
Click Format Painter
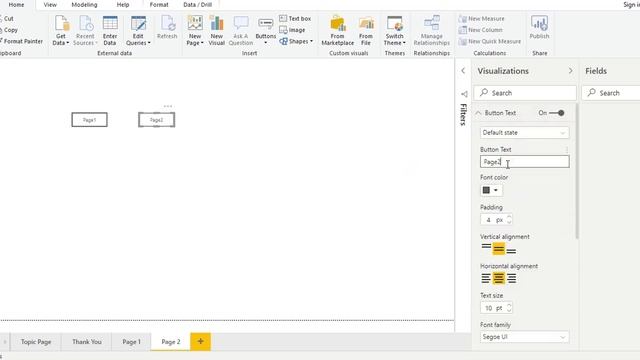click(x=22, y=41)
